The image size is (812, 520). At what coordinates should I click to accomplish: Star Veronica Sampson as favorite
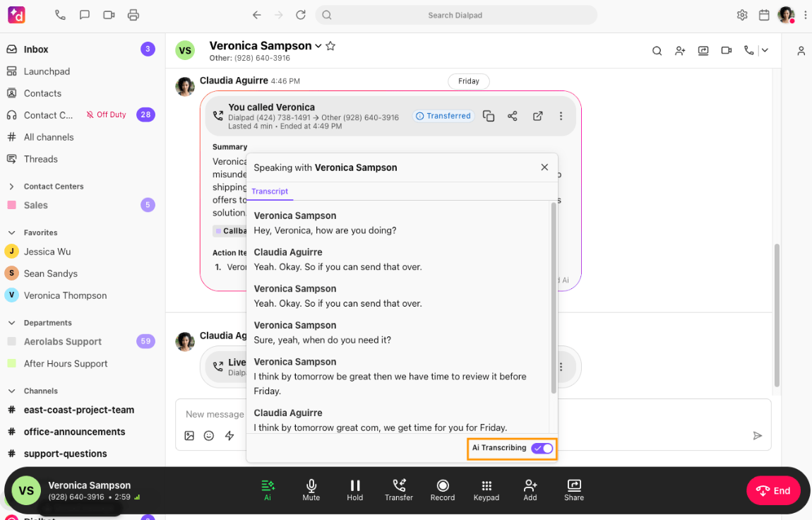pyautogui.click(x=330, y=46)
